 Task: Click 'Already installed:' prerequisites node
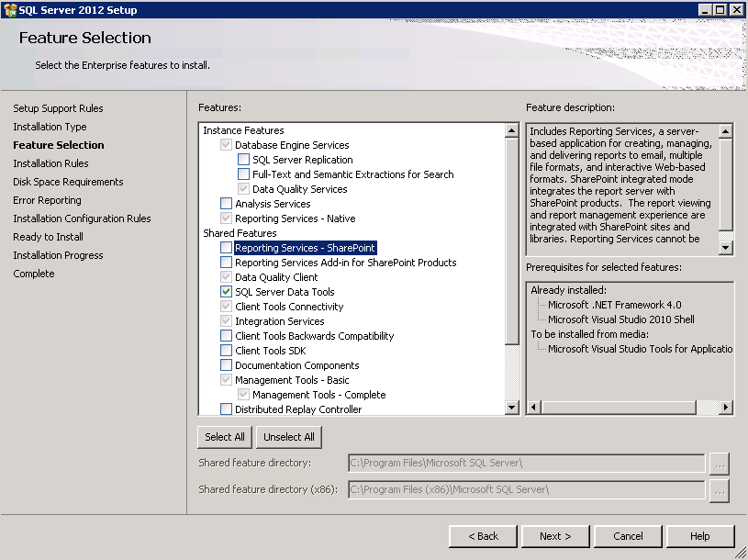tap(569, 290)
